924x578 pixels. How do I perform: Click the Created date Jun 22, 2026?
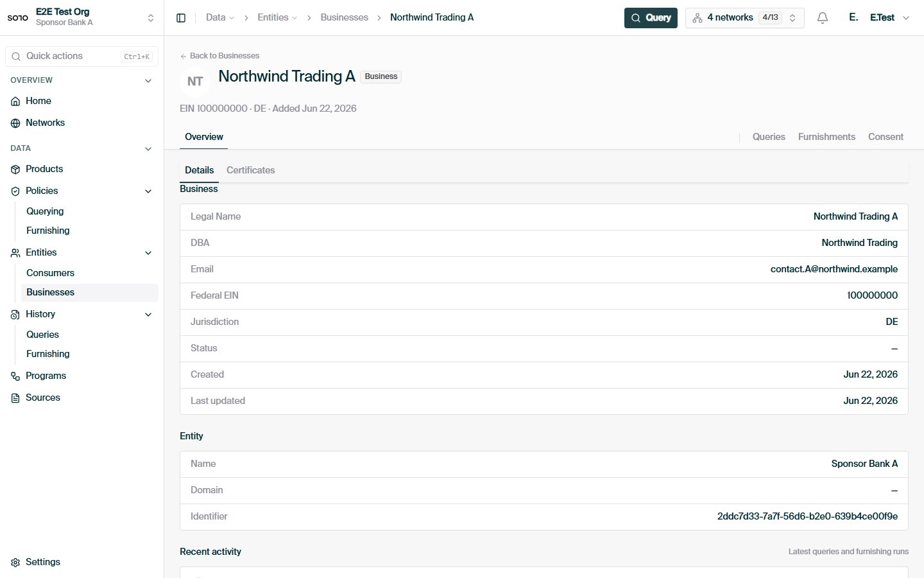click(x=871, y=374)
